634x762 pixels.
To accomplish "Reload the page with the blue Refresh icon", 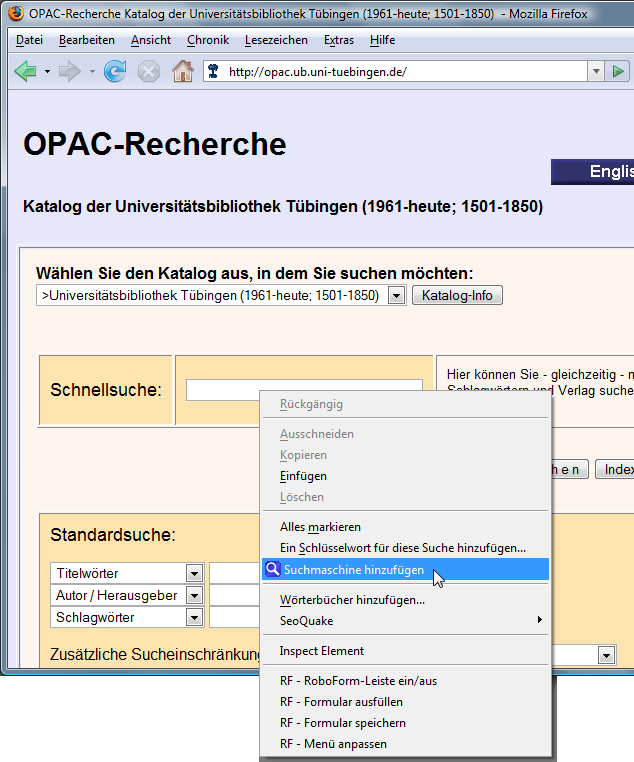I will point(115,71).
